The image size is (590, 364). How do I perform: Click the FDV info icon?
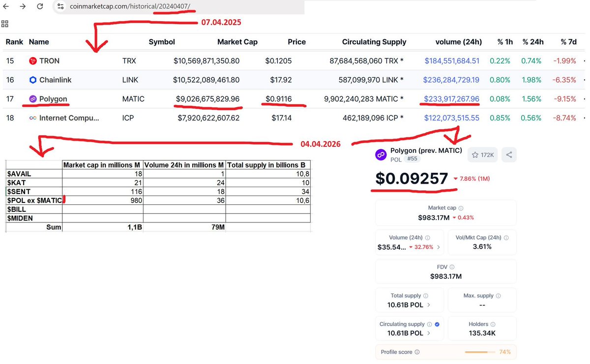point(452,267)
